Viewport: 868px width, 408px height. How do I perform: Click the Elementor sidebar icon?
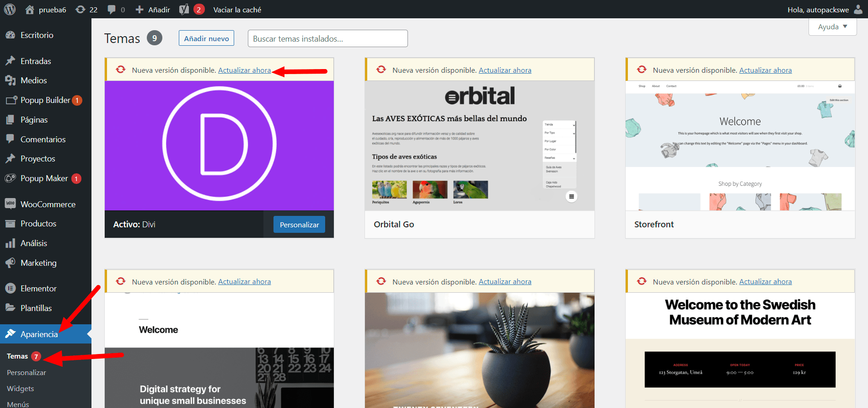coord(11,288)
